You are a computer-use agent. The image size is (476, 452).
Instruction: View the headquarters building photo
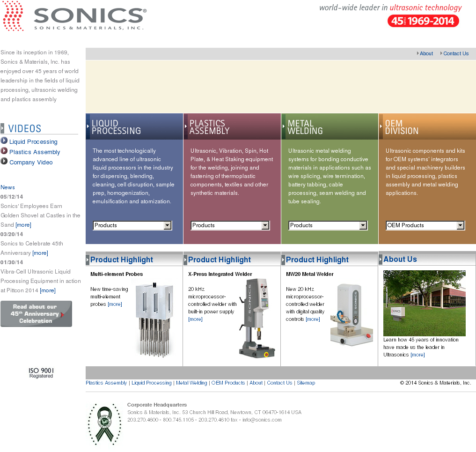point(425,303)
